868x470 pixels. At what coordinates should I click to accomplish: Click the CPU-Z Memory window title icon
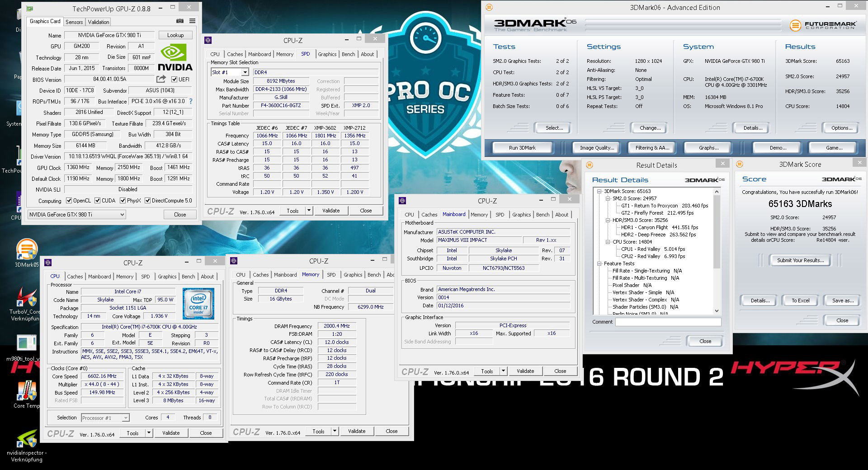pyautogui.click(x=234, y=261)
